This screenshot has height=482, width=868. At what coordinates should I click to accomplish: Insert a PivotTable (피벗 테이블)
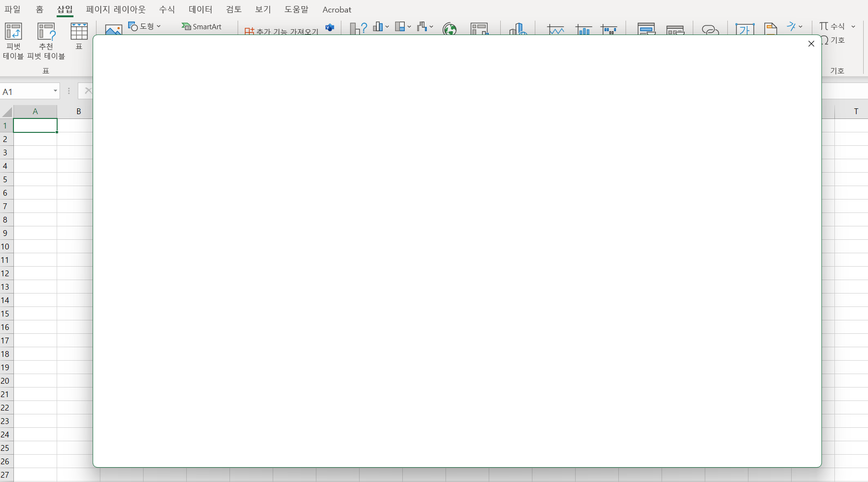(13, 41)
